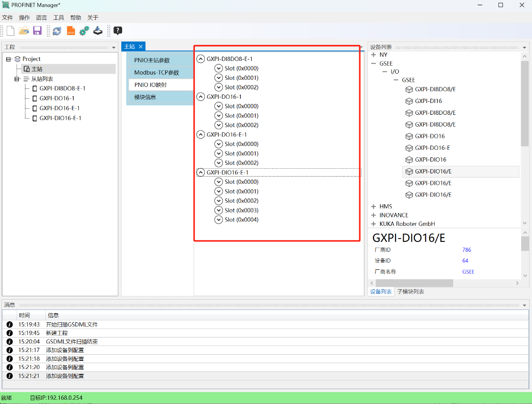This screenshot has height=404, width=532.
Task: Click the green gears settings icon
Action: (x=84, y=31)
